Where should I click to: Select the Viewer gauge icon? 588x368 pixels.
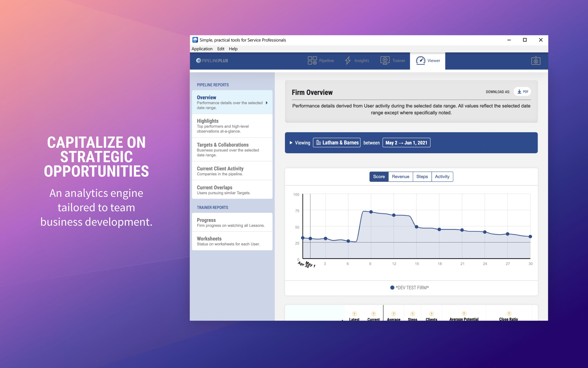(x=420, y=61)
